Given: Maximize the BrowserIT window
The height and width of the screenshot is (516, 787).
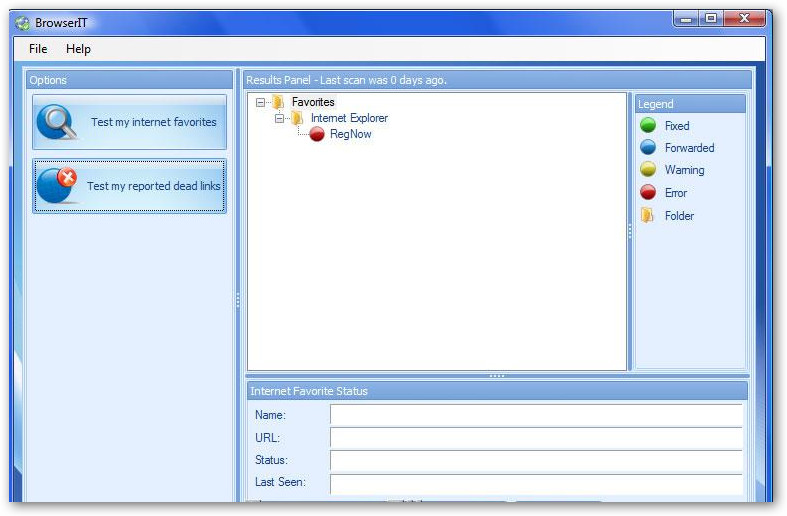Looking at the screenshot, I should [711, 19].
